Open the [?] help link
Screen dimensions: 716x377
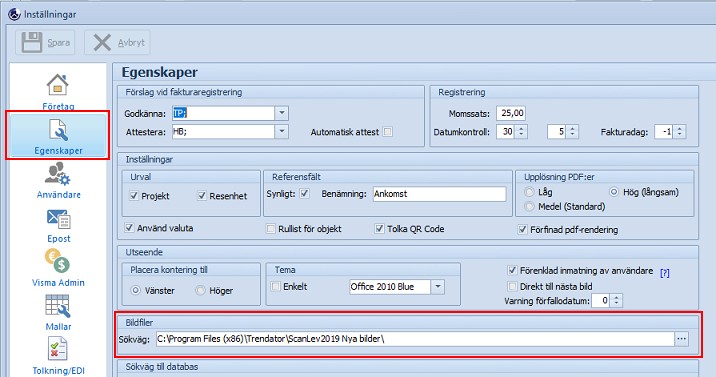(665, 273)
